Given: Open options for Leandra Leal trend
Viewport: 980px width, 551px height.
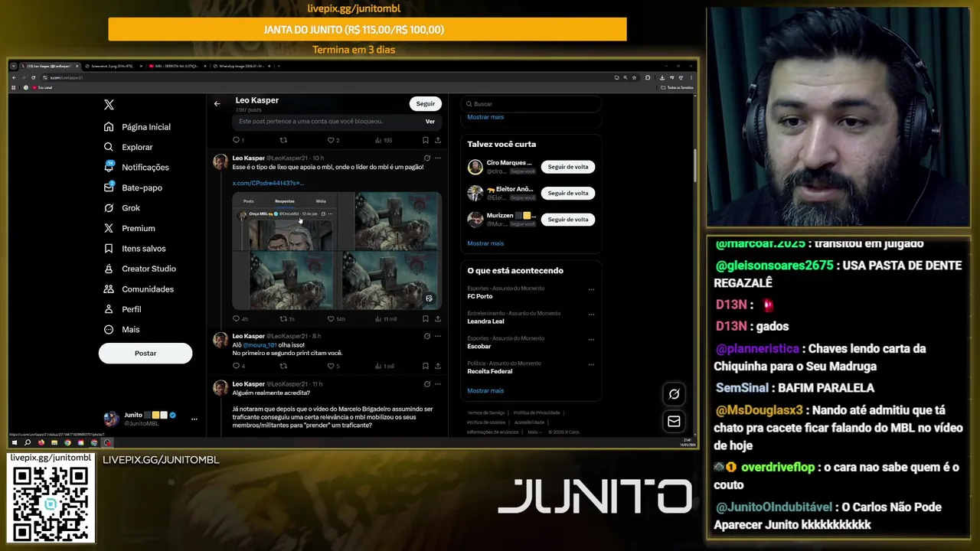Looking at the screenshot, I should (x=591, y=314).
